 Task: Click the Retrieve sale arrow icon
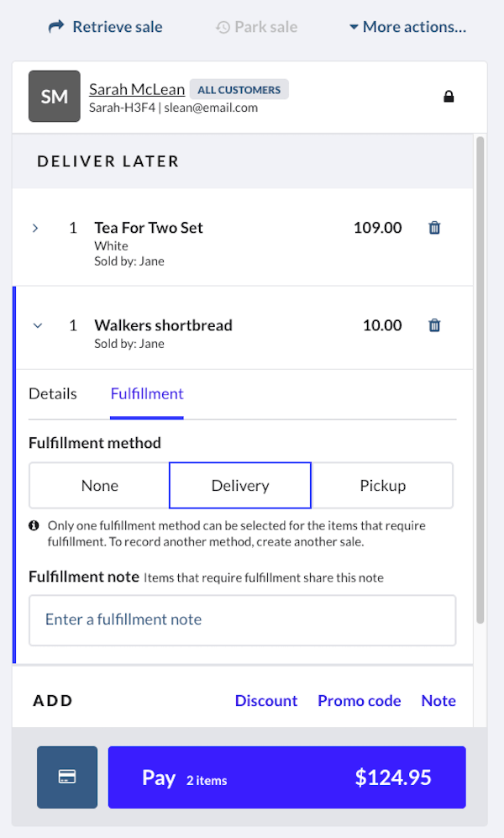pos(56,27)
